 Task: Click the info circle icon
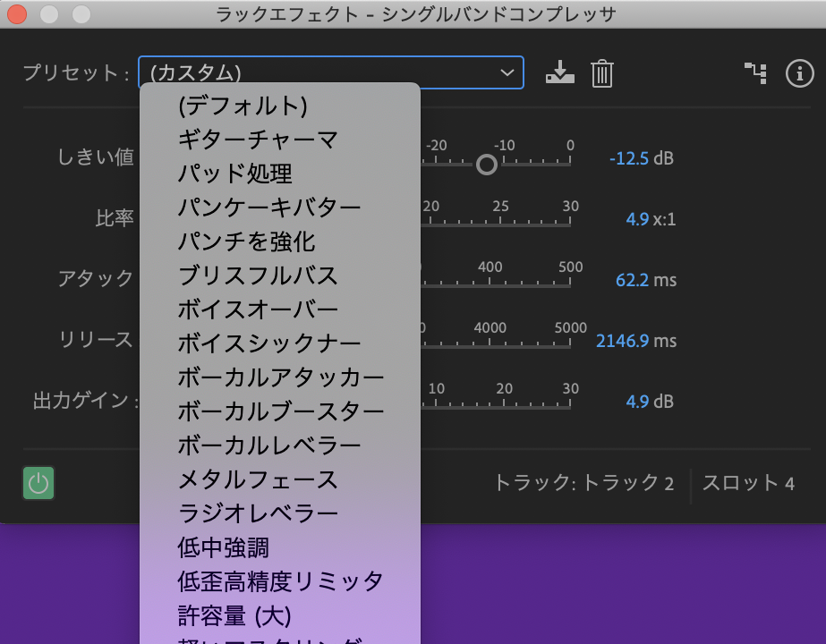click(798, 73)
